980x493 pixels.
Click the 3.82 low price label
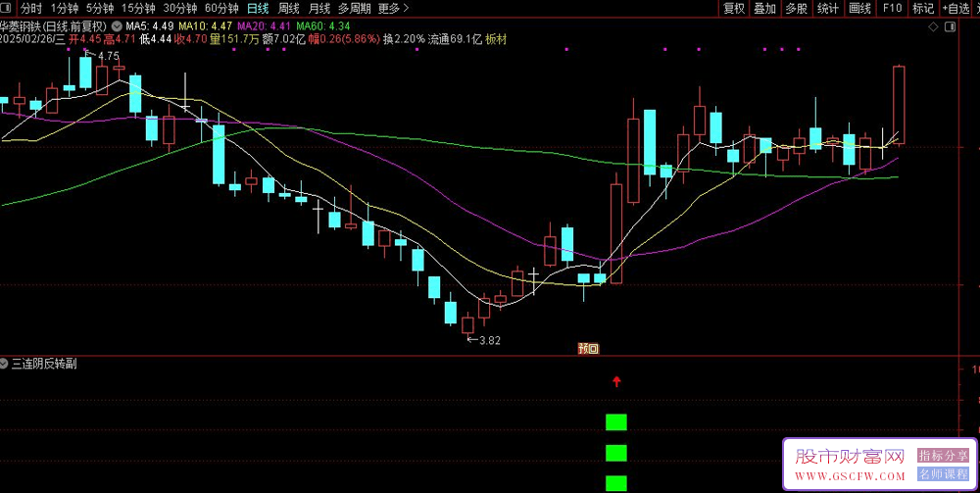click(x=490, y=340)
